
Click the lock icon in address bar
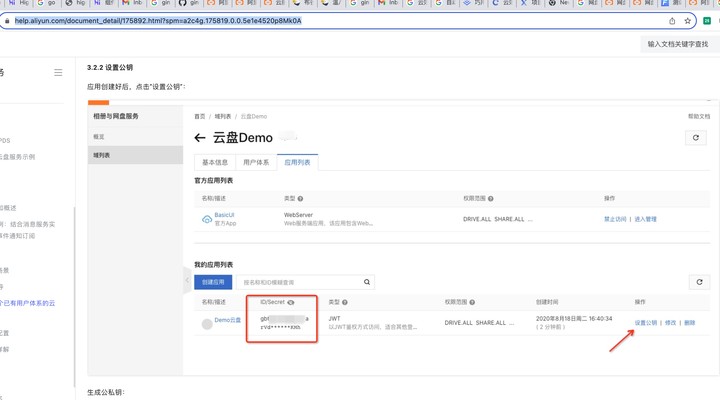point(7,21)
